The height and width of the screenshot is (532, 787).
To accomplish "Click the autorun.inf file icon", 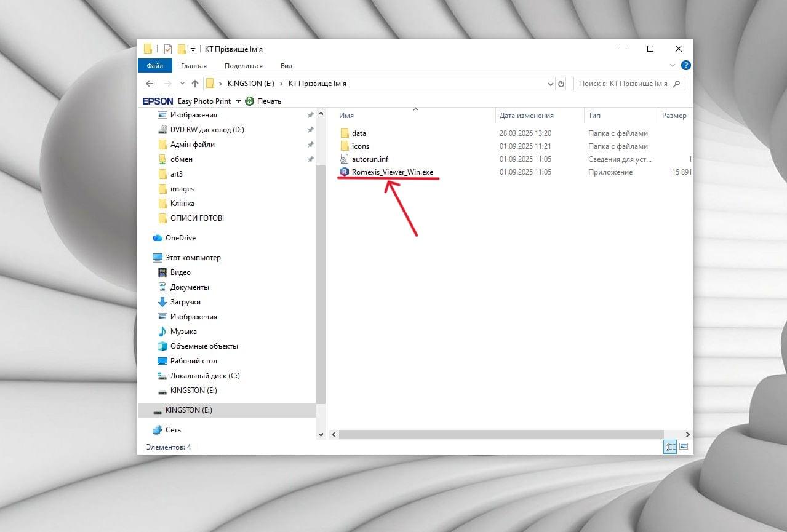I will [x=345, y=159].
